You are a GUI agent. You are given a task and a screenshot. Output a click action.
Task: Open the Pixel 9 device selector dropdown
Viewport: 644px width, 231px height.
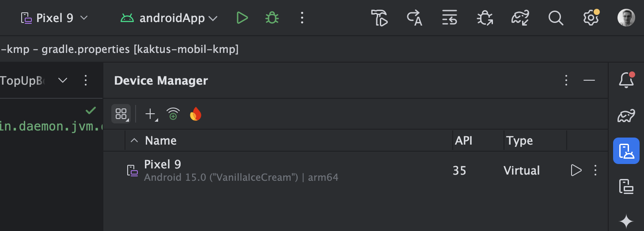tap(55, 18)
